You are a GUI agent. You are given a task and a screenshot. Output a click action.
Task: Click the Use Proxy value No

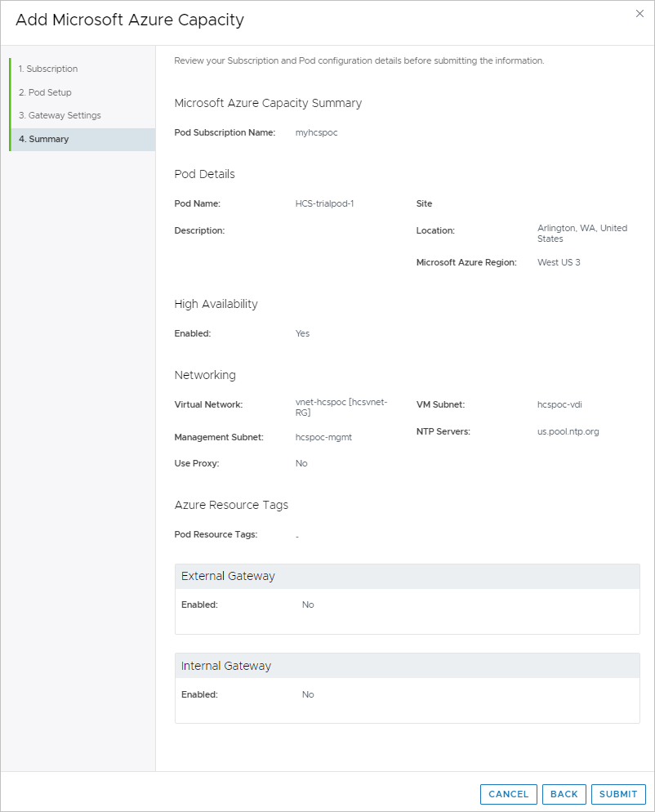(301, 463)
